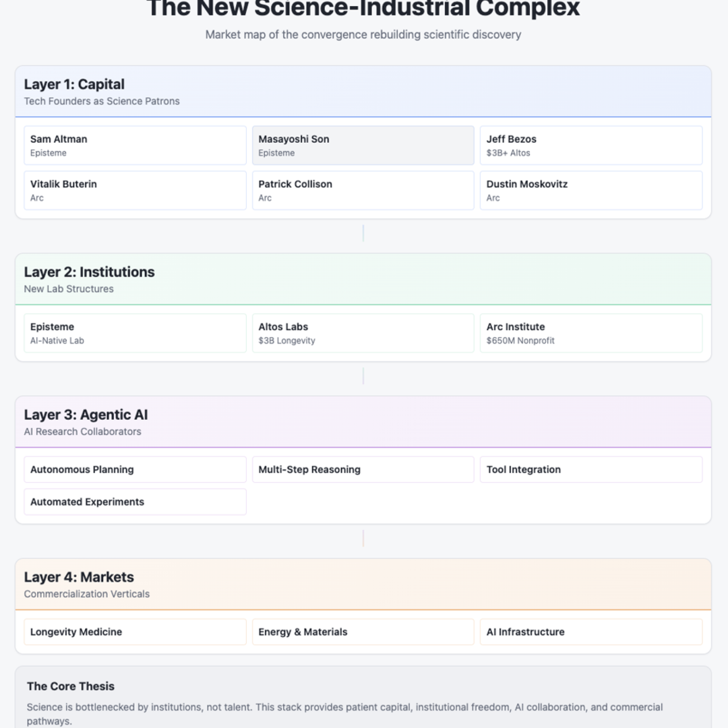Select the Autonomous Planning item
The image size is (728, 728).
(x=135, y=469)
